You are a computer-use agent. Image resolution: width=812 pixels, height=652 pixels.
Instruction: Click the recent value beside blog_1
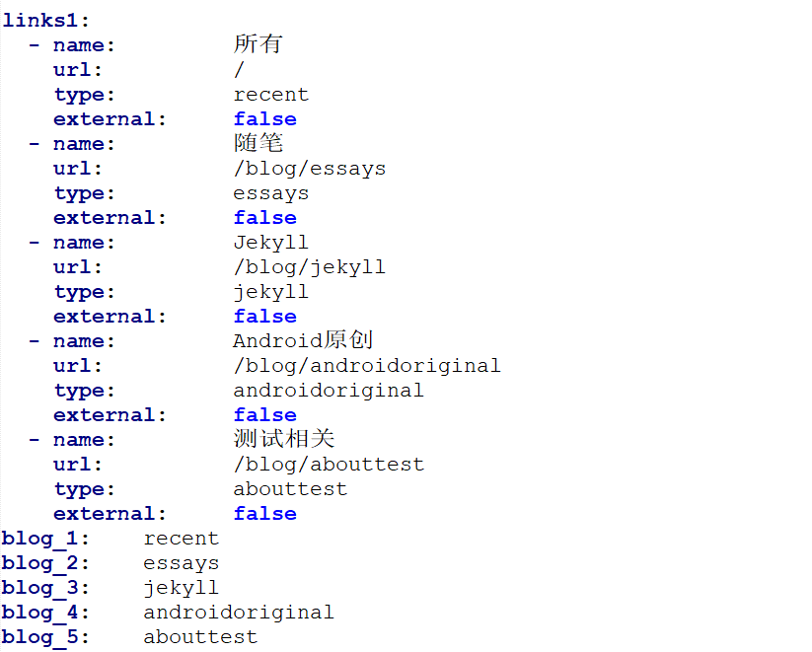point(181,539)
